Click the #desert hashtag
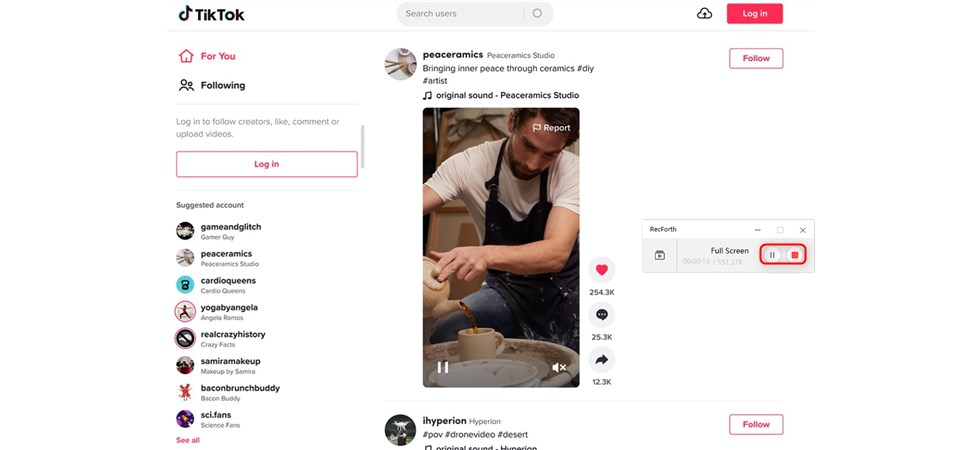 (513, 435)
